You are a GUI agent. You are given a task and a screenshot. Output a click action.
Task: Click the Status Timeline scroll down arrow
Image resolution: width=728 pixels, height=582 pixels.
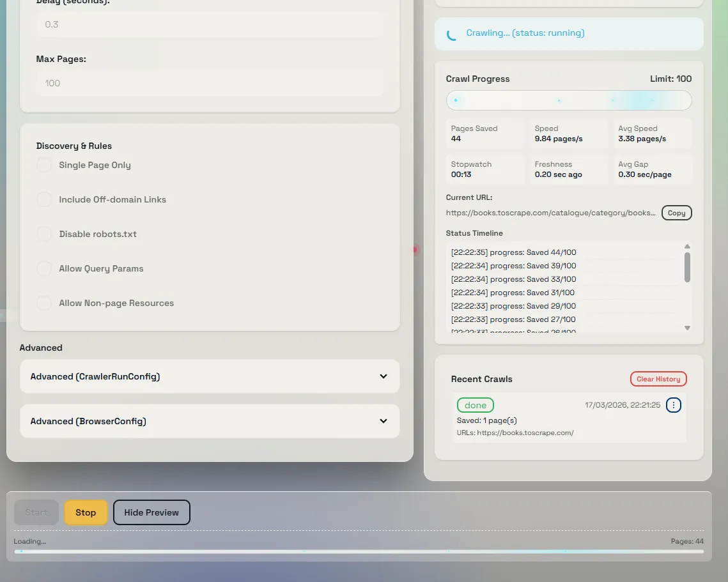point(687,328)
